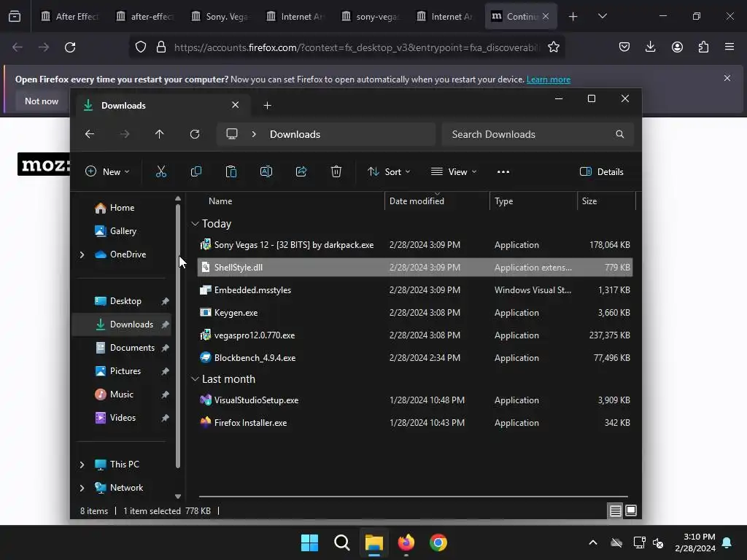This screenshot has height=560, width=747.
Task: Go up one folder level
Action: (x=160, y=134)
